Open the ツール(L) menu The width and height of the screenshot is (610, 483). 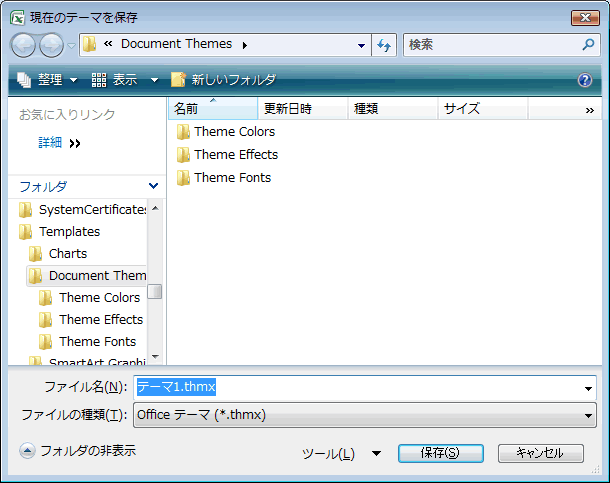(342, 453)
